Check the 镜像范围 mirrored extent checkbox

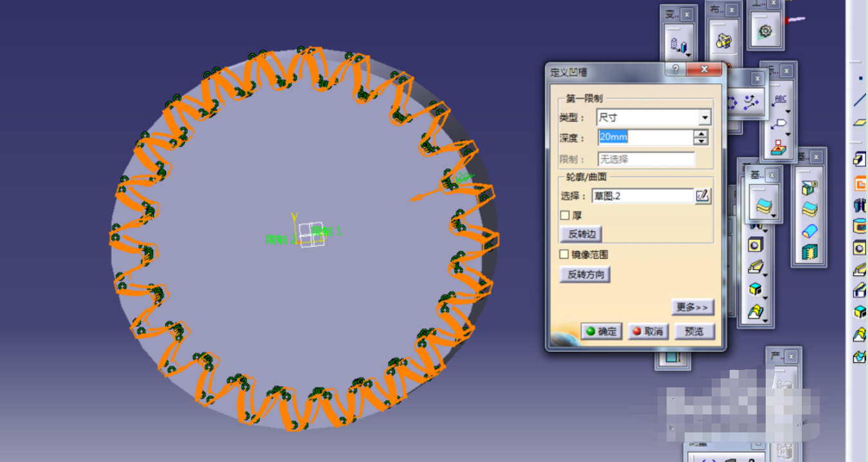point(565,254)
